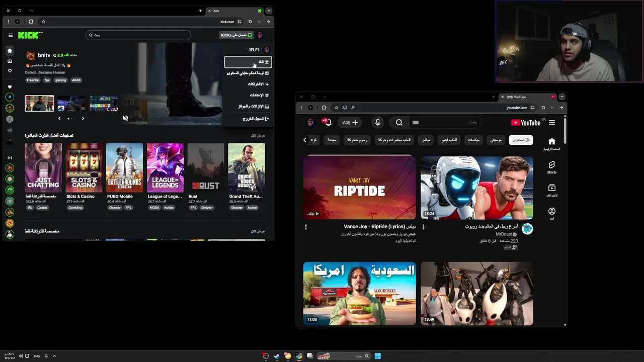Show previous featured stream in Kick carousel
This screenshot has height=362, width=644.
[x=59, y=118]
